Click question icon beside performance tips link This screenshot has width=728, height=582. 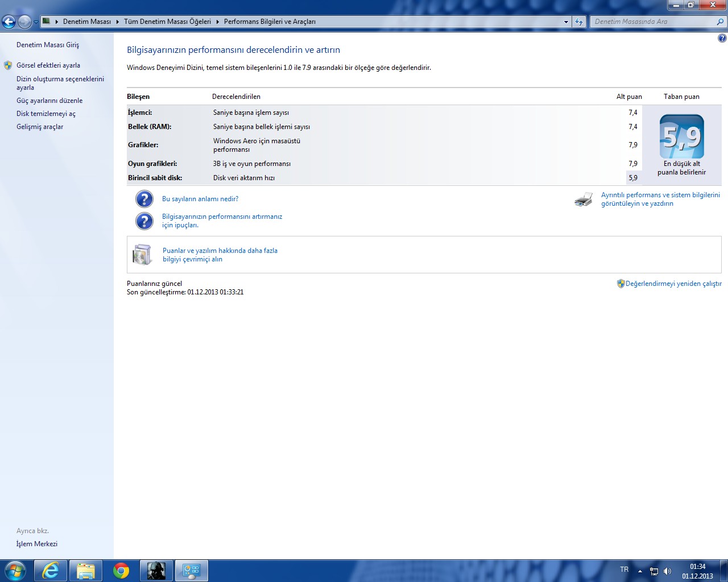pos(144,221)
